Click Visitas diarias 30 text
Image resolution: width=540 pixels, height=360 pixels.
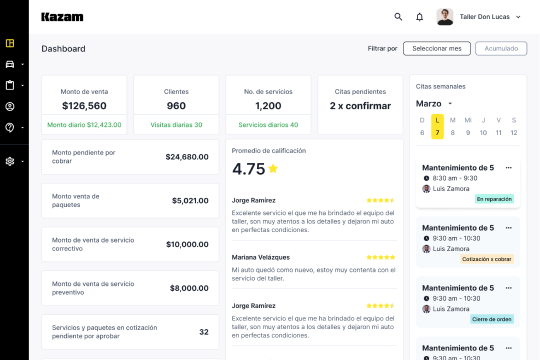(176, 125)
